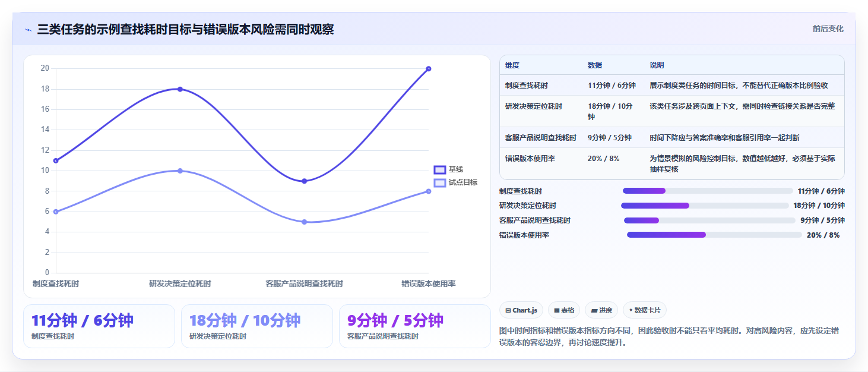Click the x-axis label 制度查找耗时

(56, 284)
